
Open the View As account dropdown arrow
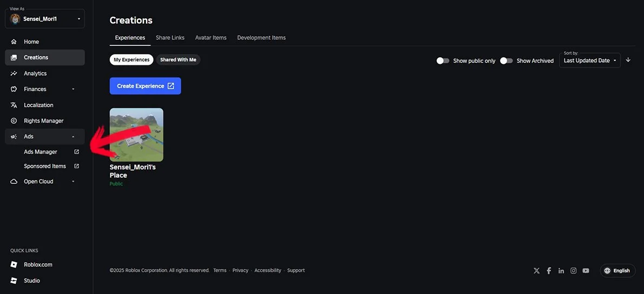[x=78, y=19]
